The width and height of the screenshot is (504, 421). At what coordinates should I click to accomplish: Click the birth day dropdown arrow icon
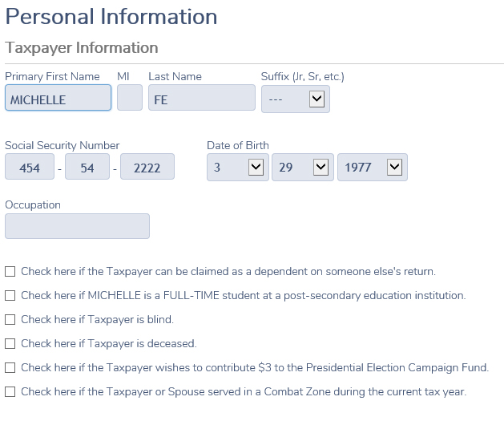pos(321,168)
